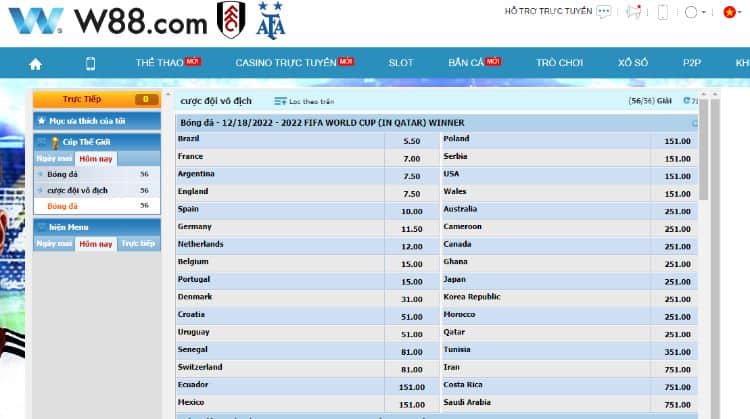The height and width of the screenshot is (419, 750).
Task: Toggle the hiện Menu panel header
Action: [x=97, y=227]
